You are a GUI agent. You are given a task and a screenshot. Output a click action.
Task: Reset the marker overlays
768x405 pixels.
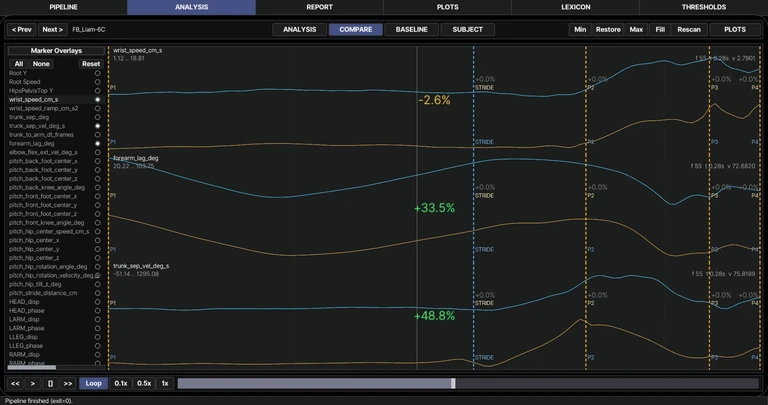point(91,64)
